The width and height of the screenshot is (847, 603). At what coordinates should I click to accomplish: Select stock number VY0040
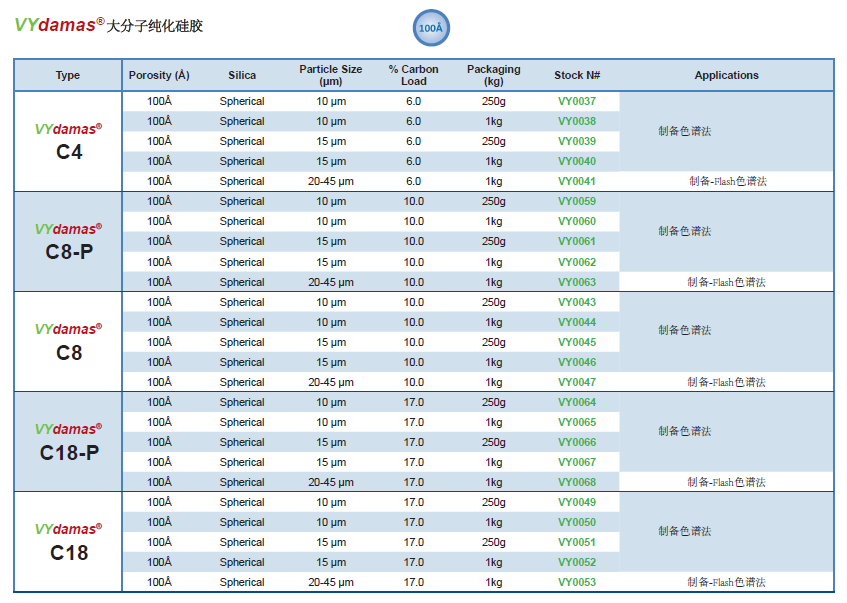tap(576, 161)
